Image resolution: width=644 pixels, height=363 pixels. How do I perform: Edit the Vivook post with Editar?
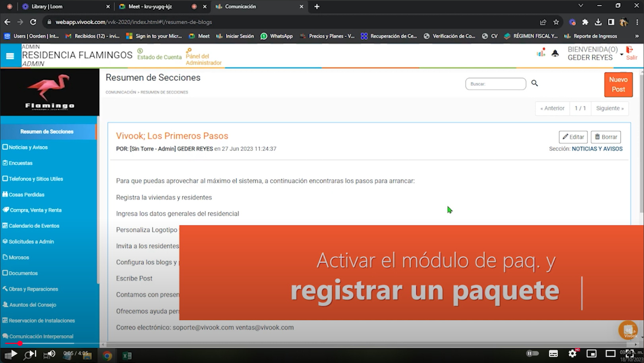573,137
